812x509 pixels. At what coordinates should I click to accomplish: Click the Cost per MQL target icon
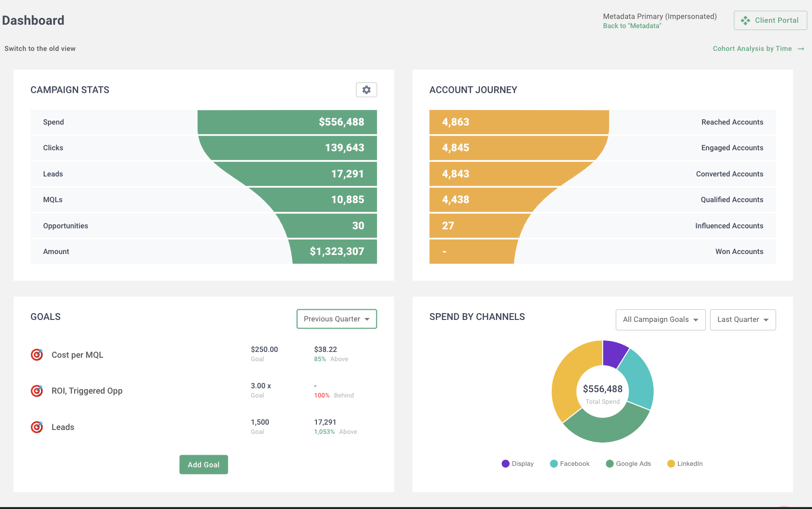(x=37, y=355)
